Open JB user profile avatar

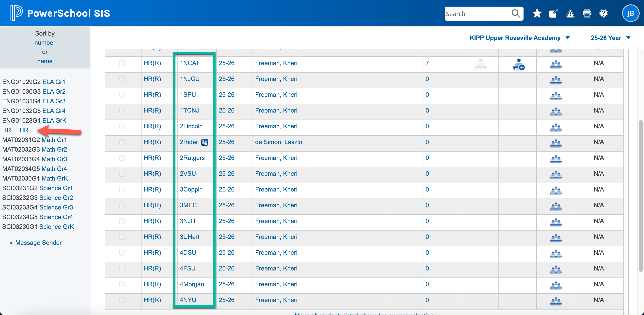click(x=630, y=13)
